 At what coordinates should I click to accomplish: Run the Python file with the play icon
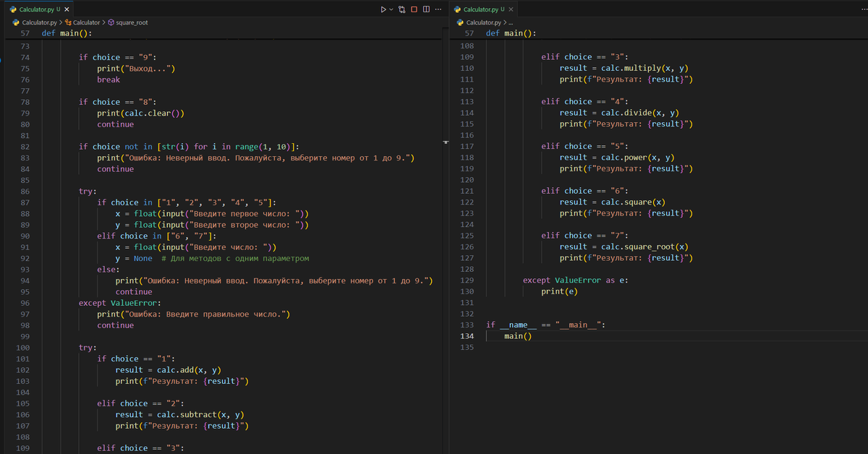click(384, 9)
